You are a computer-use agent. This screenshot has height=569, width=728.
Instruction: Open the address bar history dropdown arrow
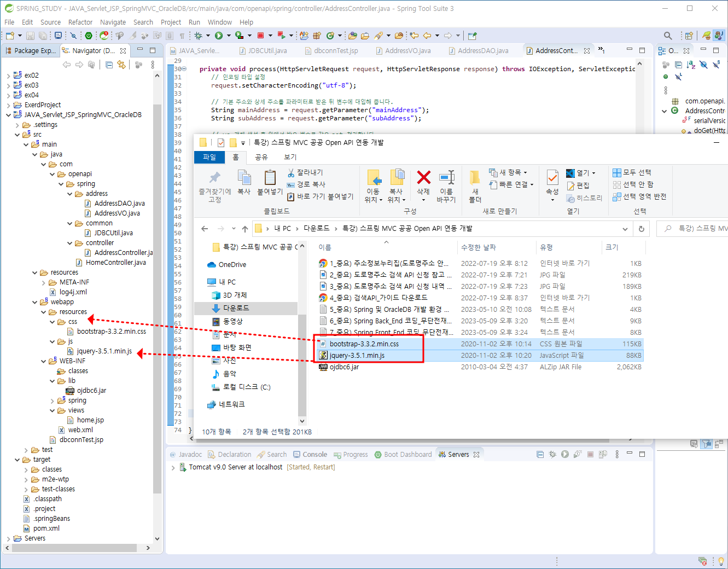[625, 229]
